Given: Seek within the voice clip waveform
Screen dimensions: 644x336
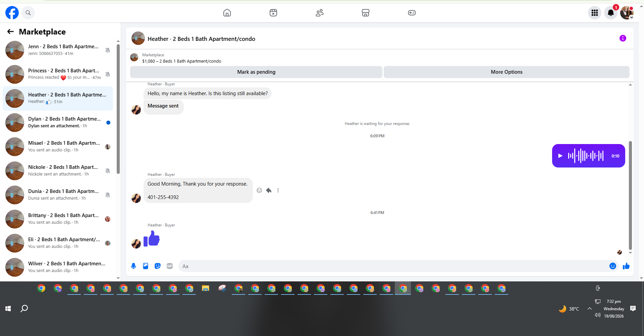Looking at the screenshot, I should click(x=586, y=156).
